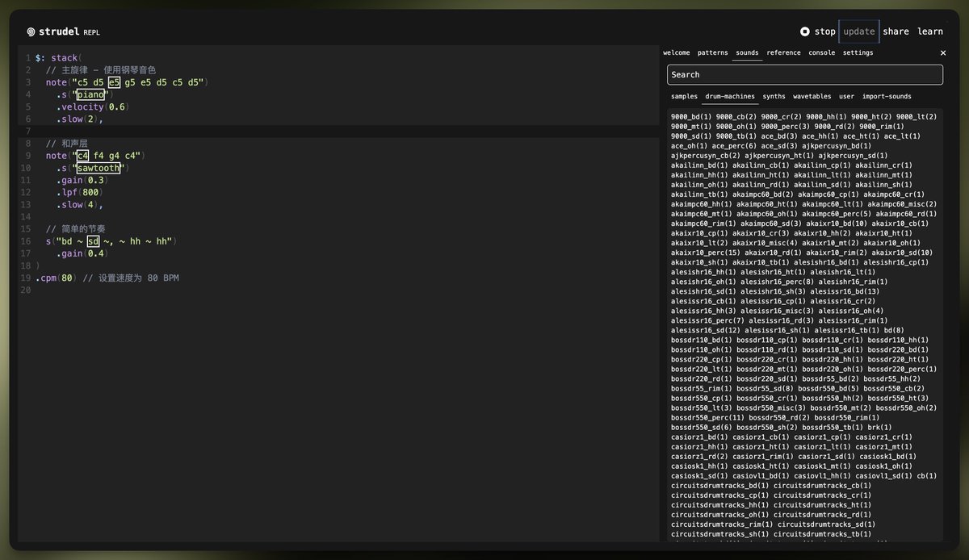Stop playback with the stop button
Image resolution: width=969 pixels, height=560 pixels.
tap(817, 31)
